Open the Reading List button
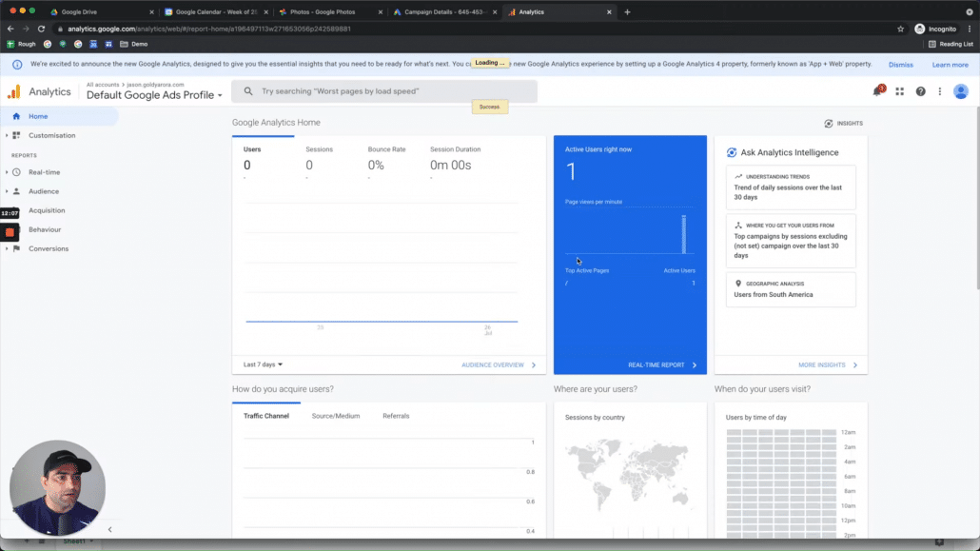 [951, 44]
